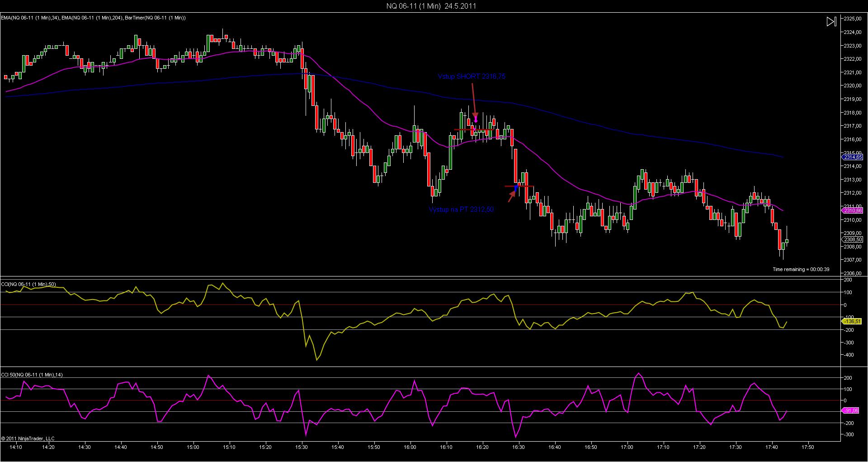The width and height of the screenshot is (868, 462).
Task: Click the 2308,50 last price marker
Action: tap(852, 239)
